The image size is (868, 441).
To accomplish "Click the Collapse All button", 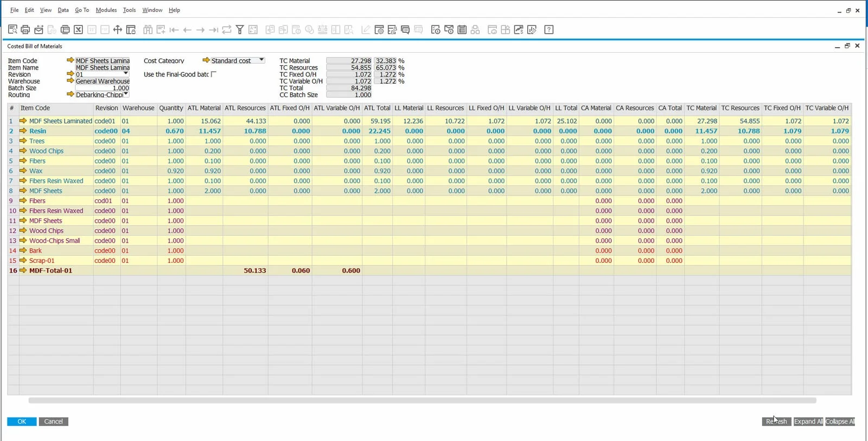I will click(840, 421).
